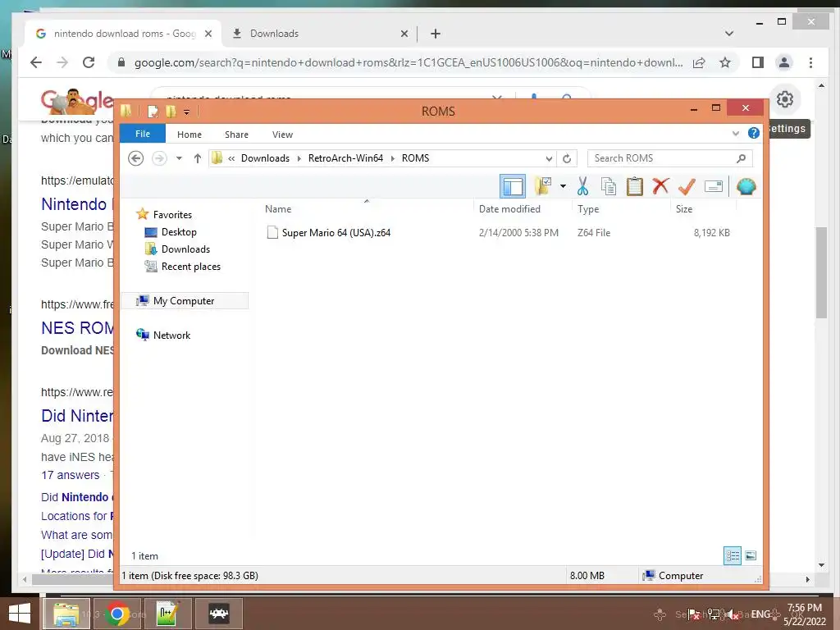The image size is (840, 630).
Task: Toggle Chrome side panel icon
Action: coord(757,62)
